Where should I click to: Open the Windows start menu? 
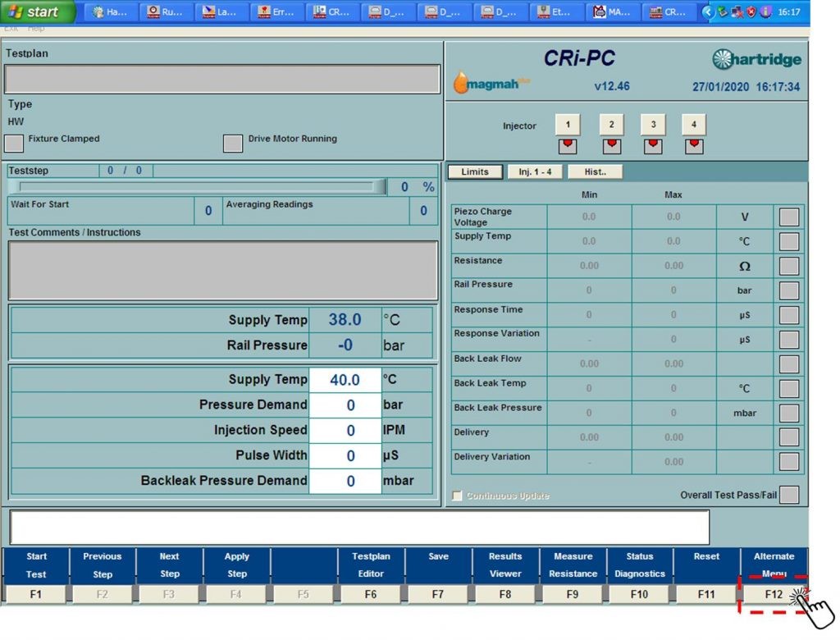[36, 11]
